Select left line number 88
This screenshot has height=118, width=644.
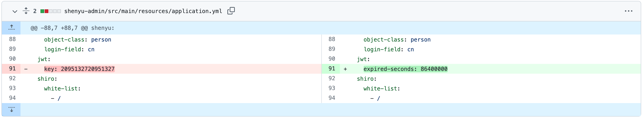(12, 39)
